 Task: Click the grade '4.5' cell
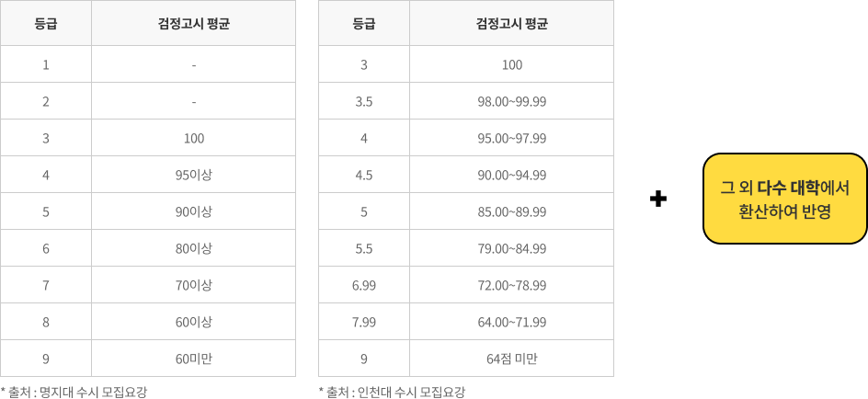pos(364,175)
